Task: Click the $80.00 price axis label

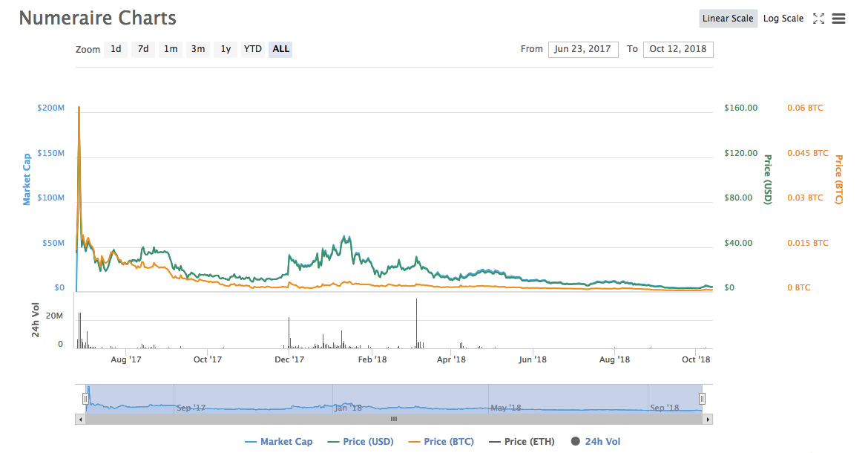Action: [x=738, y=198]
